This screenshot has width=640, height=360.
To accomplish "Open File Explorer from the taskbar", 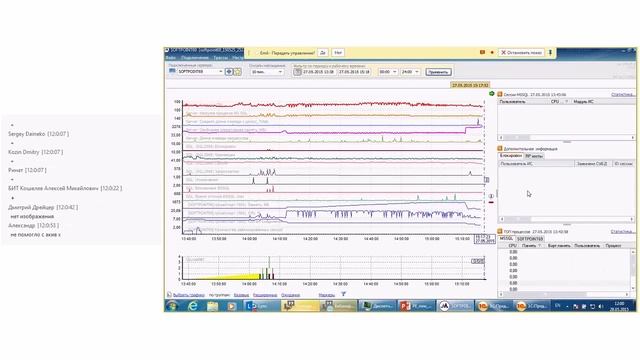I will coord(212,306).
